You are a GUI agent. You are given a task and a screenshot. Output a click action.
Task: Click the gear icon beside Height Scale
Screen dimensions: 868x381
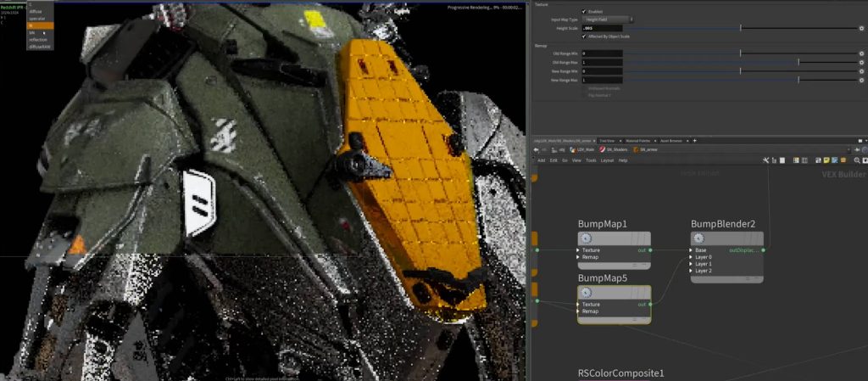[x=861, y=28]
